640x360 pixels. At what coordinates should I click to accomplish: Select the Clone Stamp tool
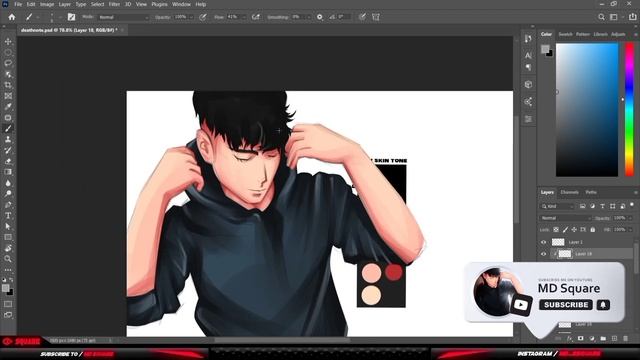8,139
